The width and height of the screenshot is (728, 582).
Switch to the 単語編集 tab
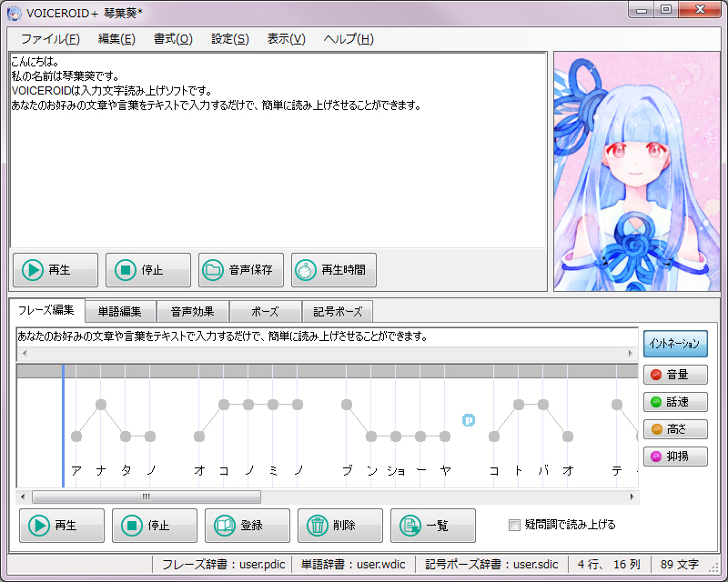click(x=120, y=311)
